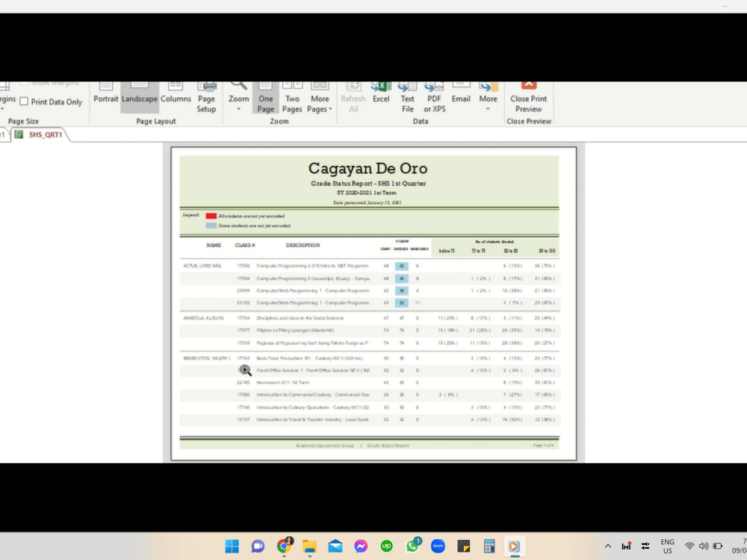747x560 pixels.
Task: Open the Mail app from taskbar
Action: (x=335, y=547)
